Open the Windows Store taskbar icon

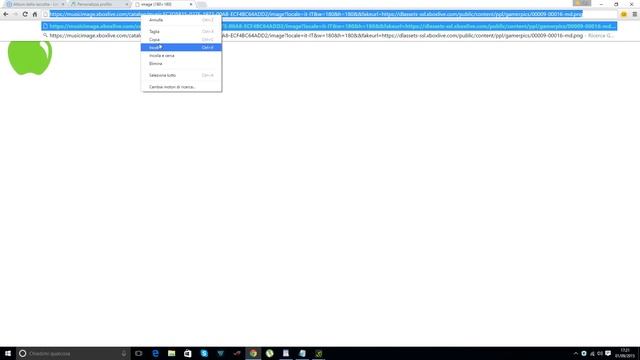(x=188, y=353)
